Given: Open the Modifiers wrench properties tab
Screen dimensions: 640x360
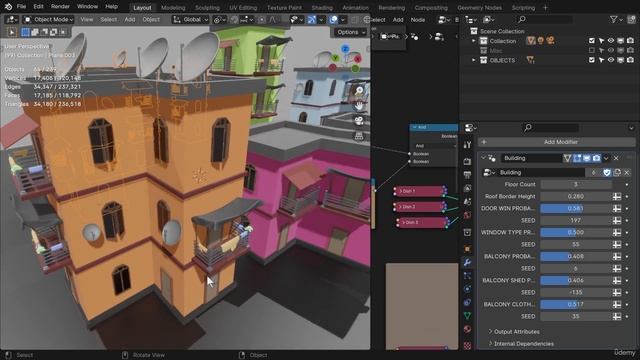Looking at the screenshot, I should click(x=468, y=262).
